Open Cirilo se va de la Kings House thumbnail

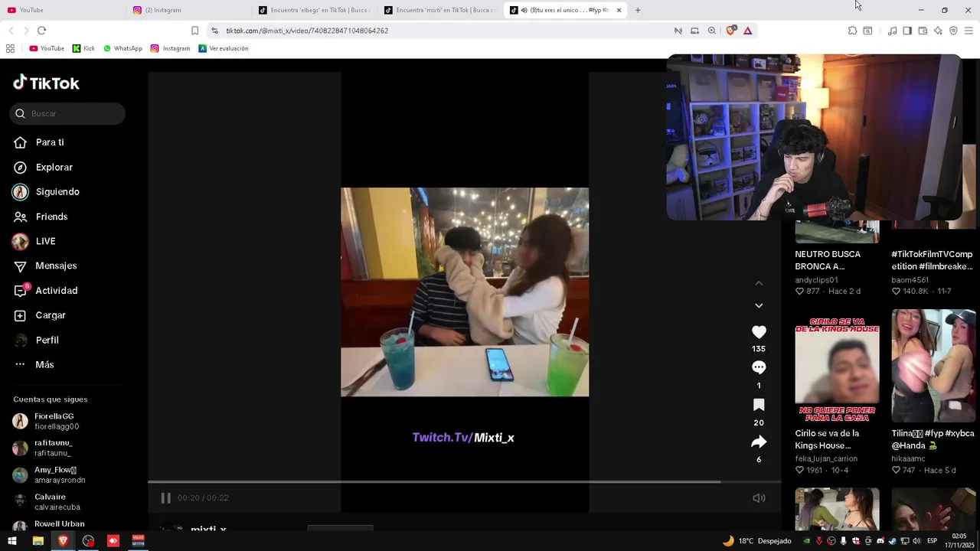837,366
